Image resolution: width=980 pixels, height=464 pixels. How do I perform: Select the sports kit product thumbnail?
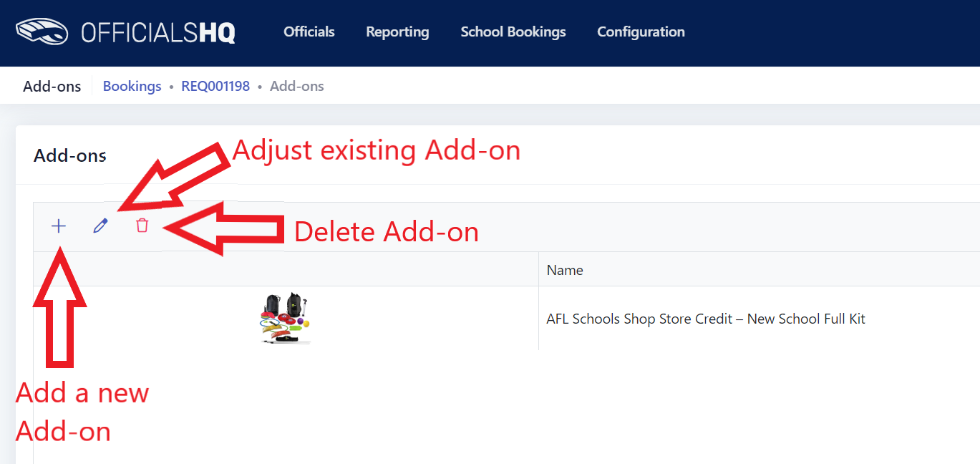click(285, 318)
